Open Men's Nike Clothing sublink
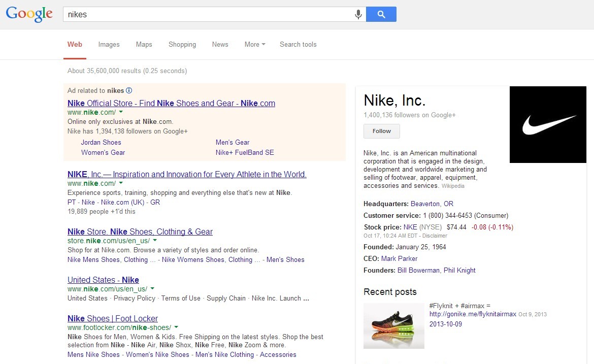 click(x=224, y=354)
